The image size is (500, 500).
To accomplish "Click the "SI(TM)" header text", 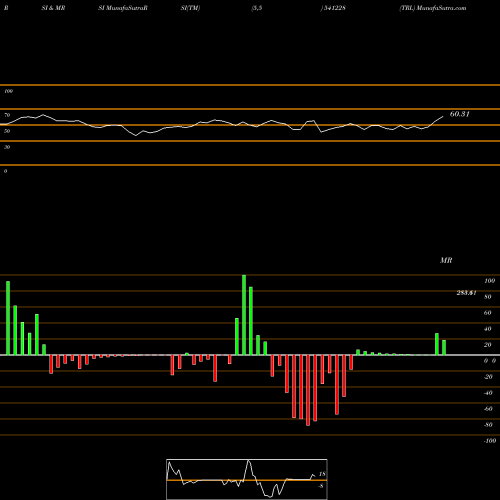I will [x=190, y=8].
